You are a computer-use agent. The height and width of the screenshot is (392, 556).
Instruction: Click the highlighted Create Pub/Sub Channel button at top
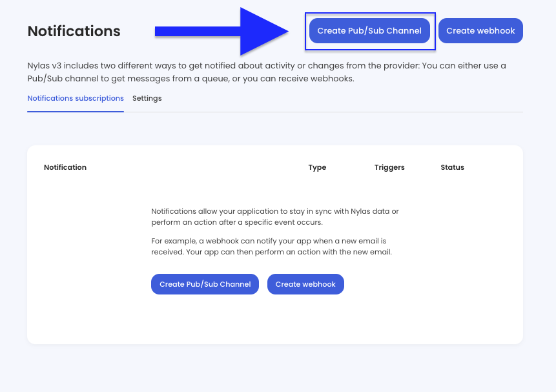tap(369, 31)
